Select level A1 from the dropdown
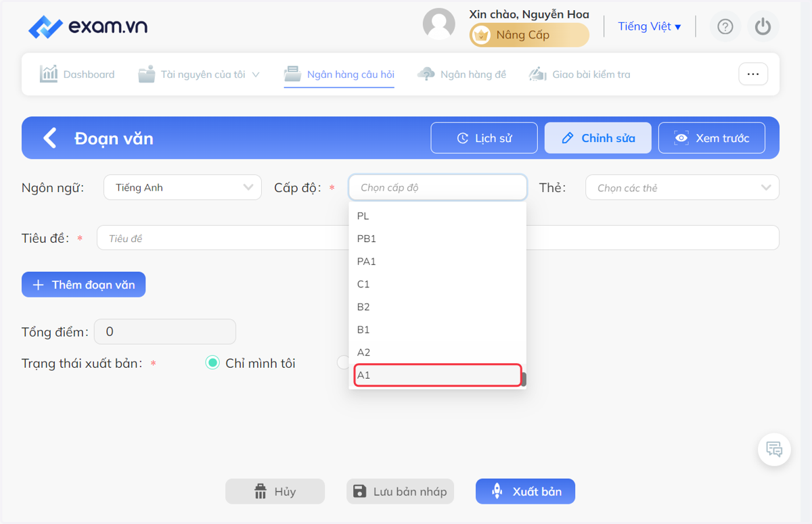The height and width of the screenshot is (524, 812). coord(437,375)
